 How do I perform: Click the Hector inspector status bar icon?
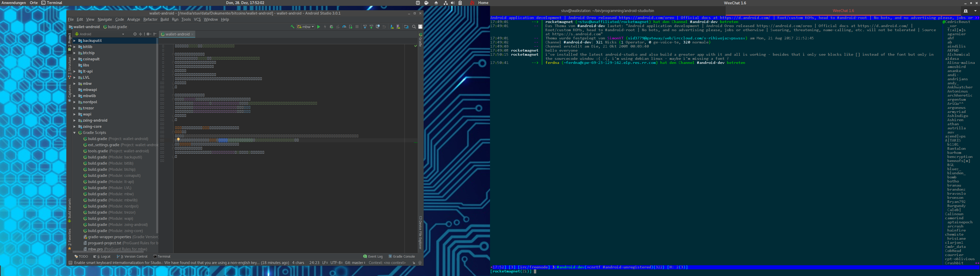tap(420, 263)
